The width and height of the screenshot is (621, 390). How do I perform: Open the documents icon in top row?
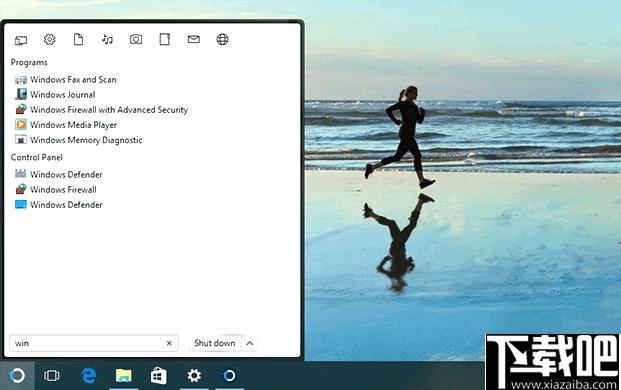coord(78,39)
